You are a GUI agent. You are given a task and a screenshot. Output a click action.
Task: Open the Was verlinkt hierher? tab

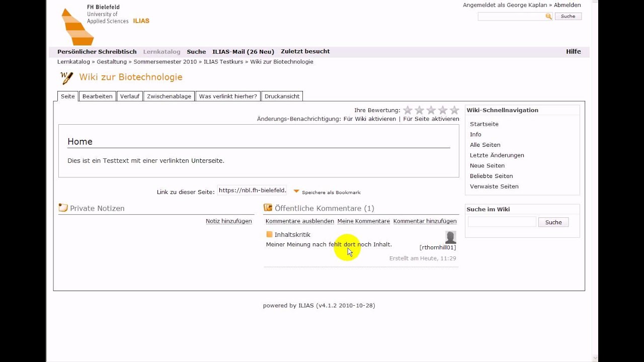pos(228,96)
